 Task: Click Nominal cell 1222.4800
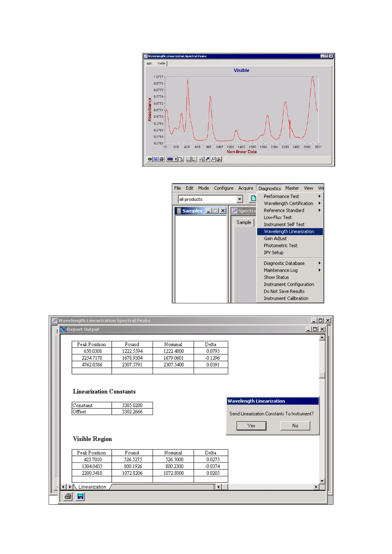tap(173, 351)
